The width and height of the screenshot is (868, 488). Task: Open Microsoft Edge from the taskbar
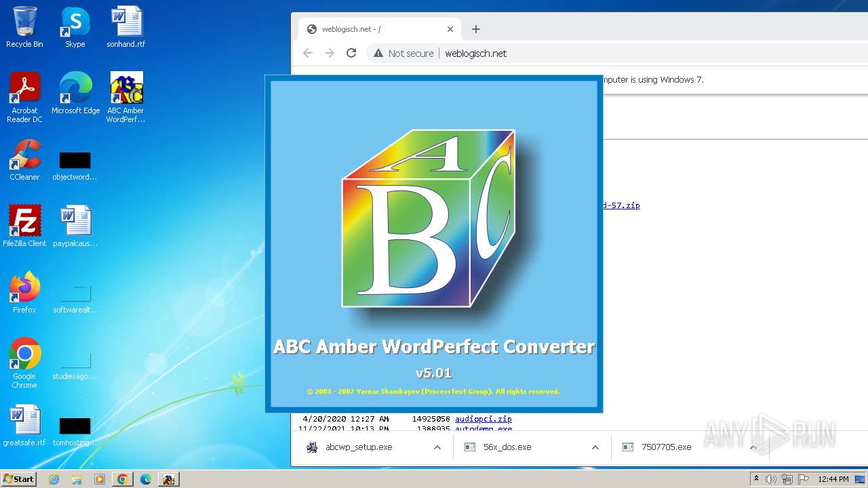click(x=146, y=479)
